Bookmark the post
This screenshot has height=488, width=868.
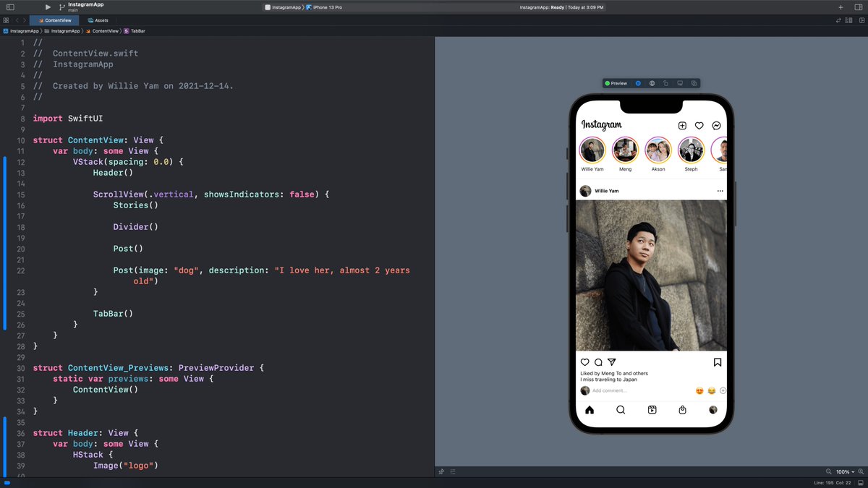pyautogui.click(x=718, y=362)
